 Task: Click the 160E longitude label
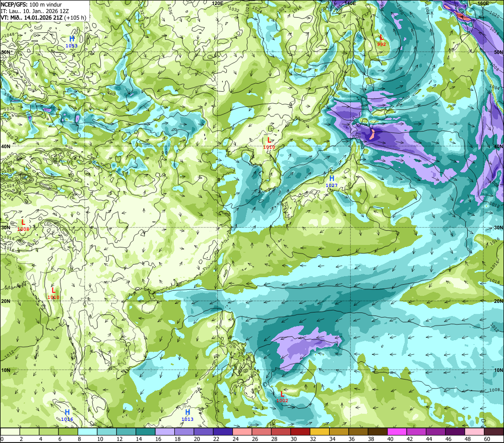(x=483, y=3)
